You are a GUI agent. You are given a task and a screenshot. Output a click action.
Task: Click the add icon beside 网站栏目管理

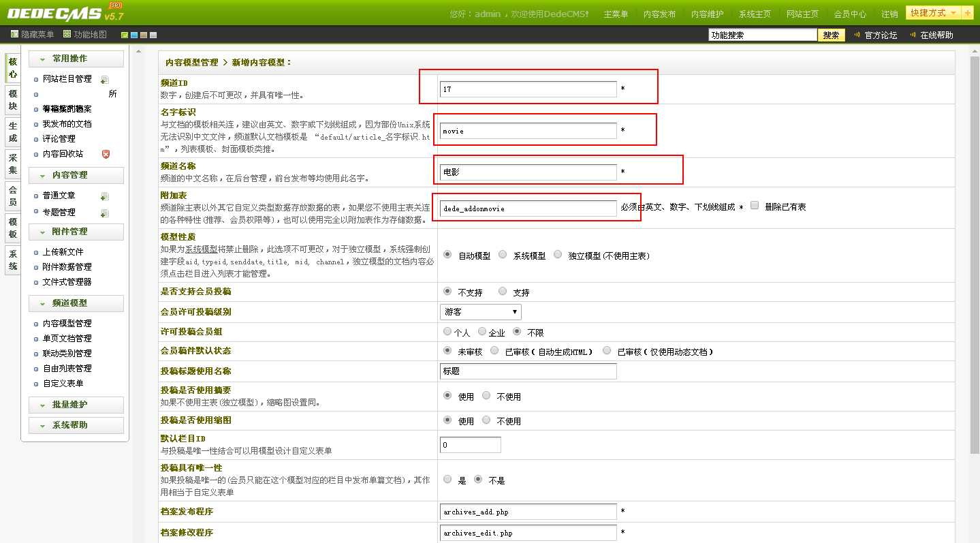click(x=105, y=80)
